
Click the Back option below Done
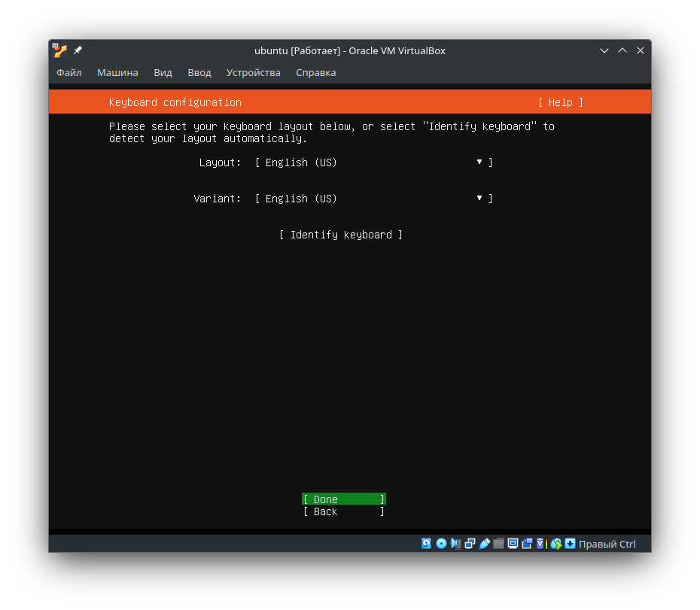pos(343,511)
